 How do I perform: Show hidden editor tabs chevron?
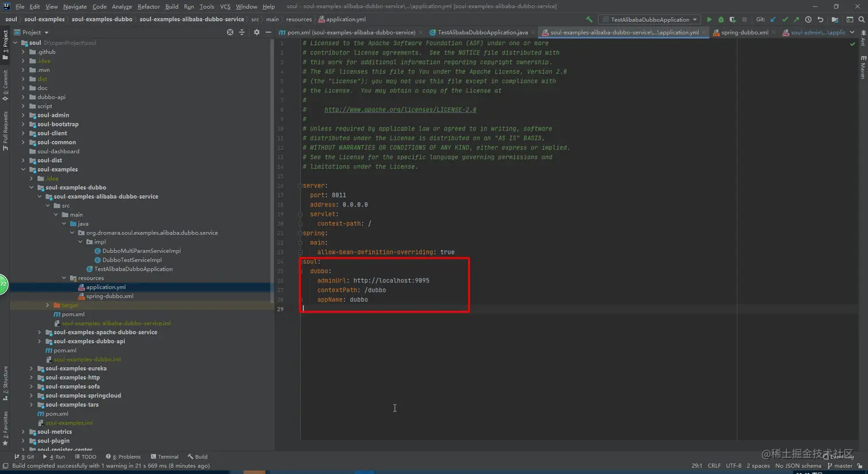(852, 32)
